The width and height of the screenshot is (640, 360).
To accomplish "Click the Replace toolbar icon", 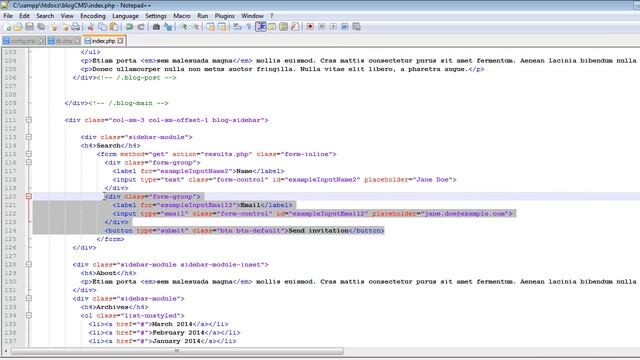I will point(168,27).
